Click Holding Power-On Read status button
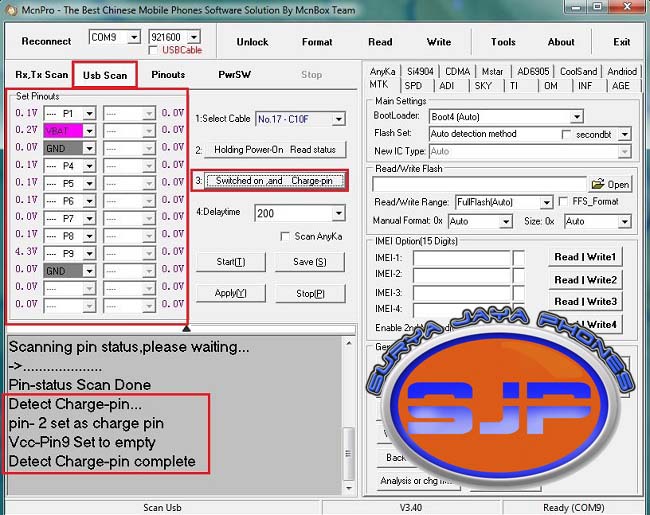Image resolution: width=650 pixels, height=515 pixels. point(275,150)
